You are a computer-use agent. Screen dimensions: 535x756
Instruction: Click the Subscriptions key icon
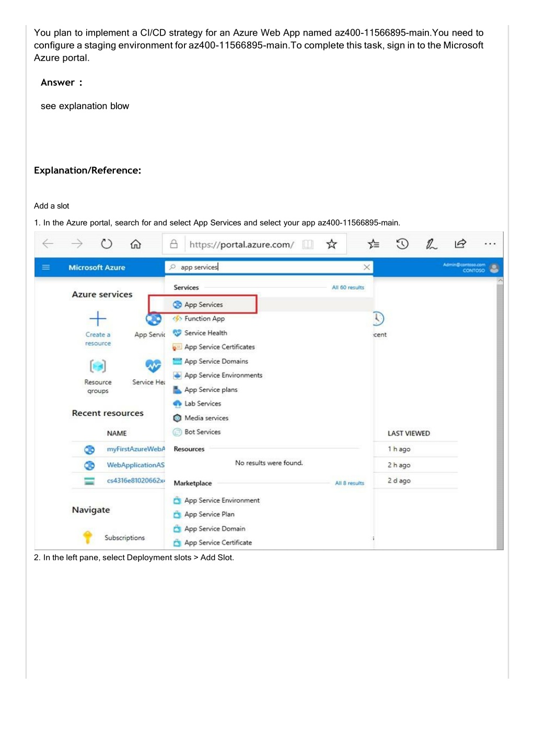tap(88, 537)
